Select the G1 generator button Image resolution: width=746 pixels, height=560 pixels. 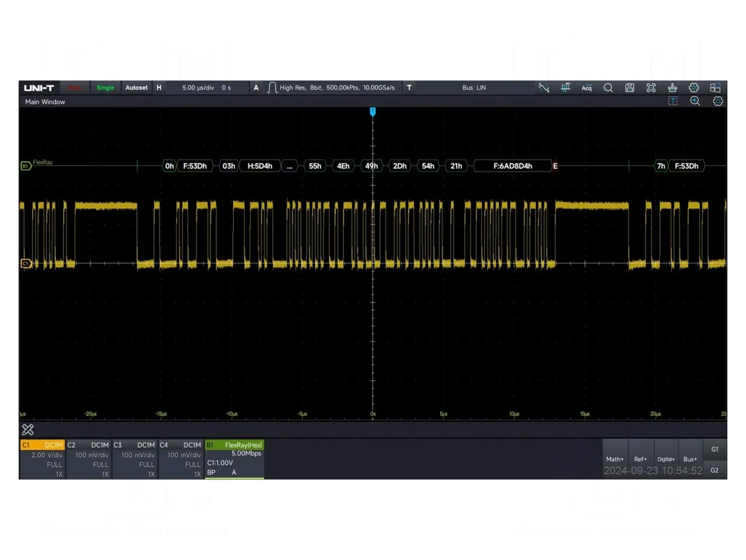[x=715, y=449]
